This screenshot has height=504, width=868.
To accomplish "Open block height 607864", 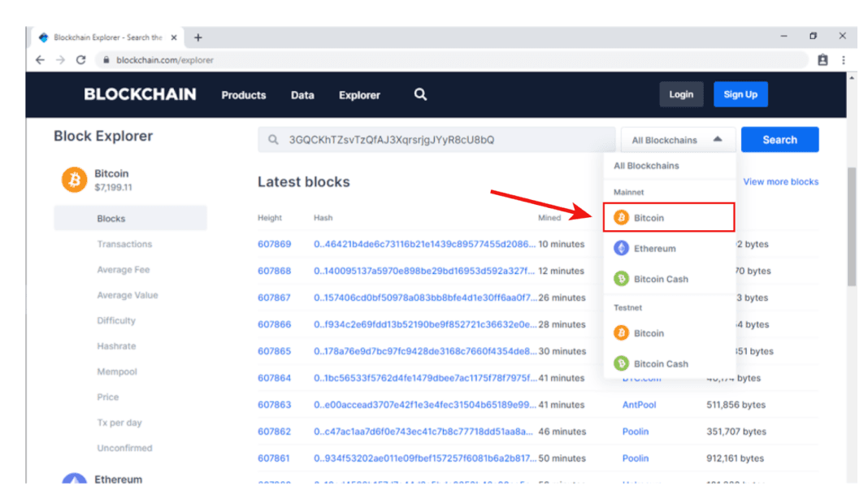I will point(274,378).
